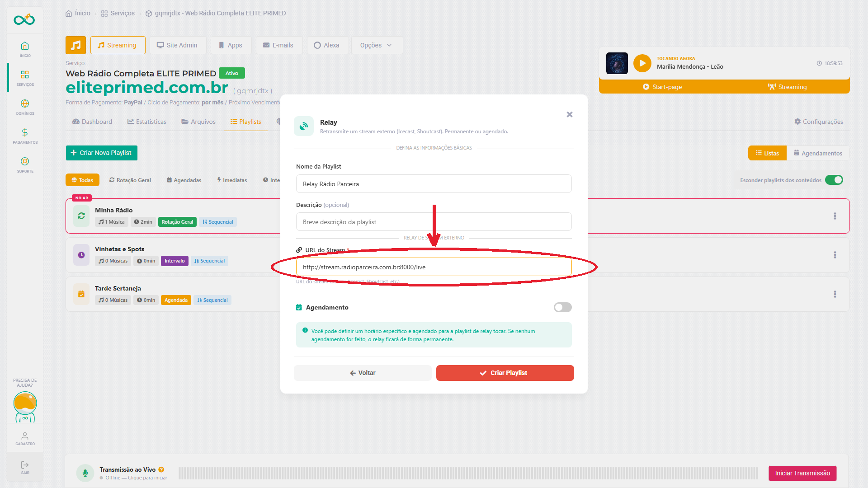This screenshot has width=868, height=488.
Task: Click Tarde Sertaneja calendar icon
Action: coord(81,294)
